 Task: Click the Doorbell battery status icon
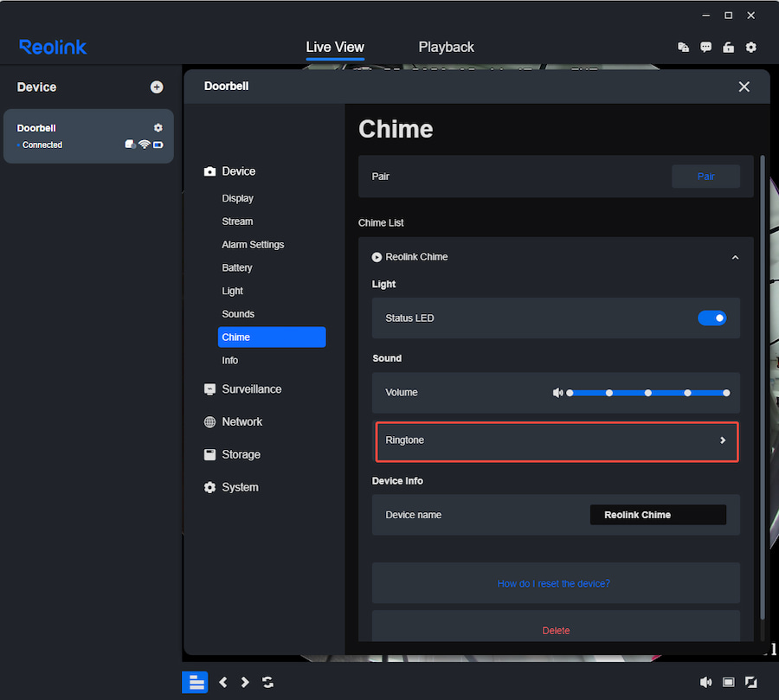pos(158,144)
